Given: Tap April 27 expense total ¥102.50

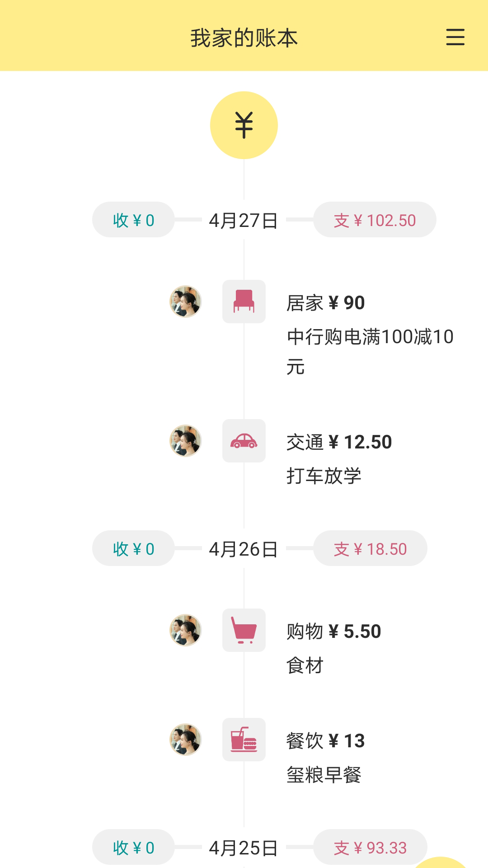Looking at the screenshot, I should tap(375, 220).
